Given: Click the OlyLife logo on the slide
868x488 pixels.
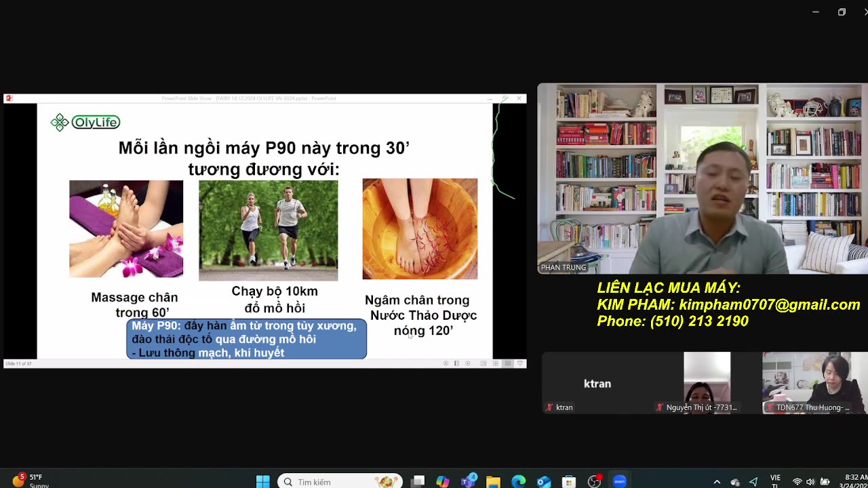Looking at the screenshot, I should 85,122.
